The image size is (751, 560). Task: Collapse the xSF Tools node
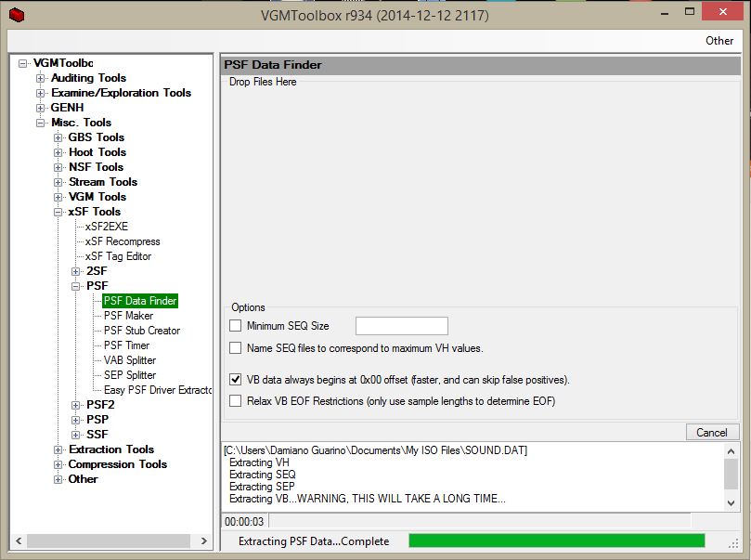coord(58,212)
